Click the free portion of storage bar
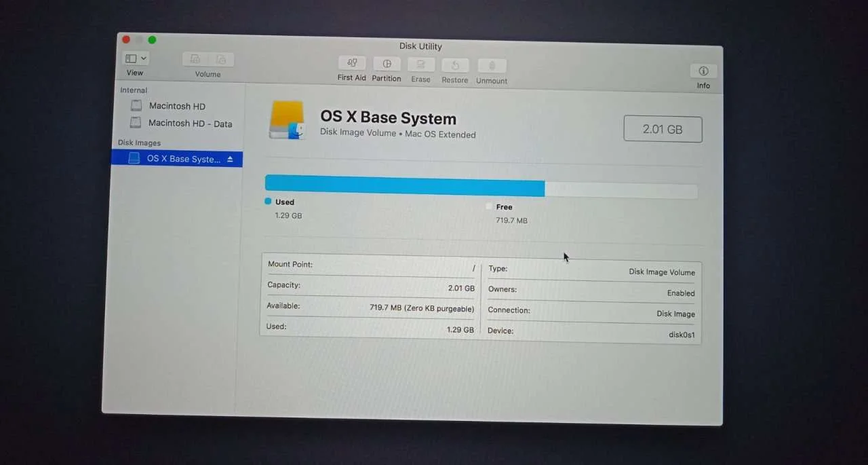Viewport: 868px width, 465px height. click(621, 190)
